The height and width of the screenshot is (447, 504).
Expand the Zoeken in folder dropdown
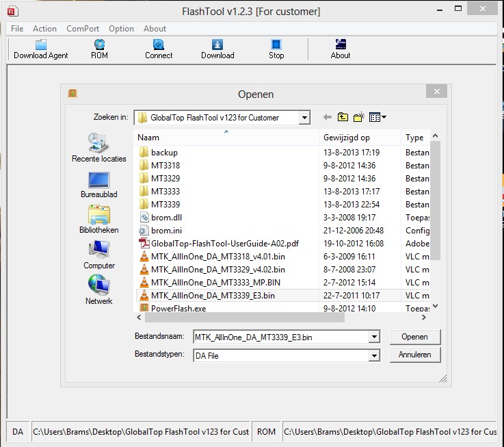click(304, 118)
